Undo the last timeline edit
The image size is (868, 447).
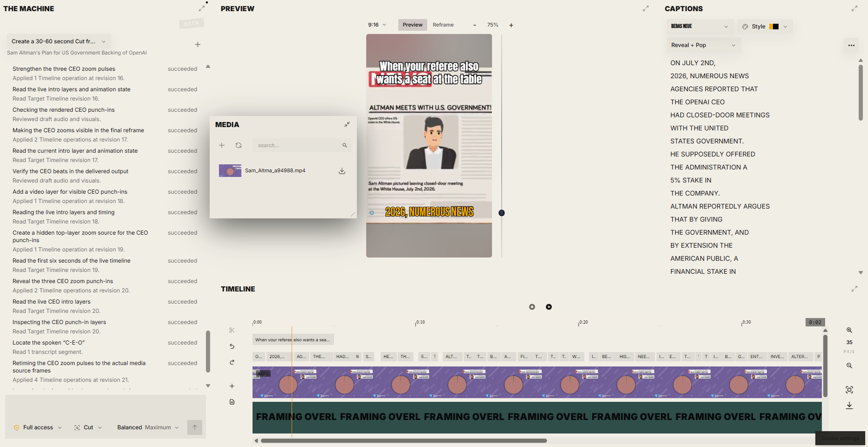232,346
